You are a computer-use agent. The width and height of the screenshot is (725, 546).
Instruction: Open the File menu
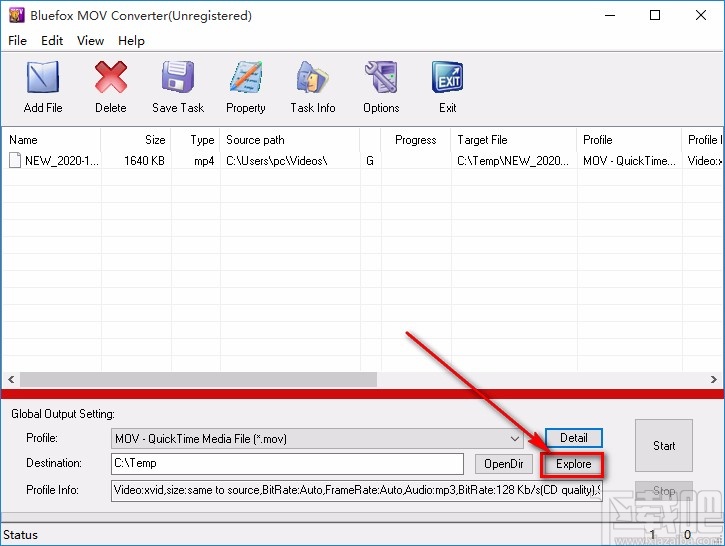pos(18,41)
